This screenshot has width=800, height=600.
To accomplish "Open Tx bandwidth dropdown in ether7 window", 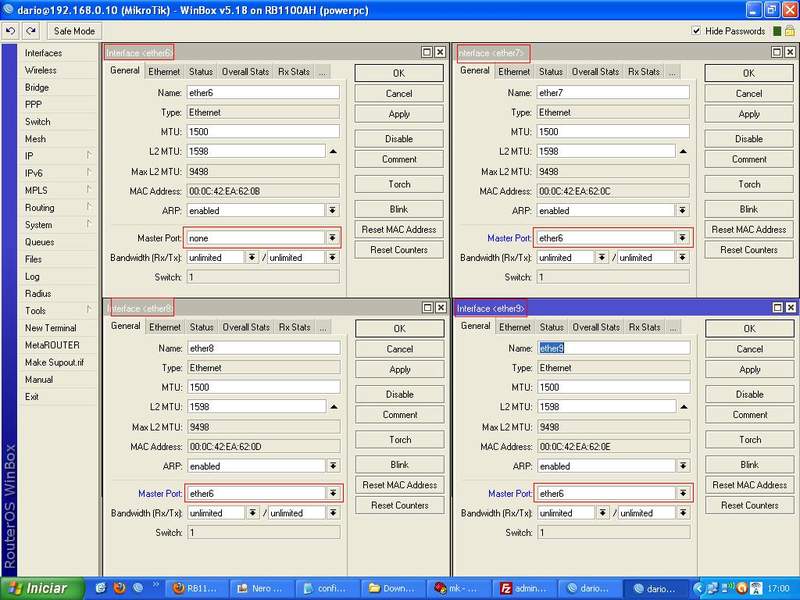I will point(682,257).
